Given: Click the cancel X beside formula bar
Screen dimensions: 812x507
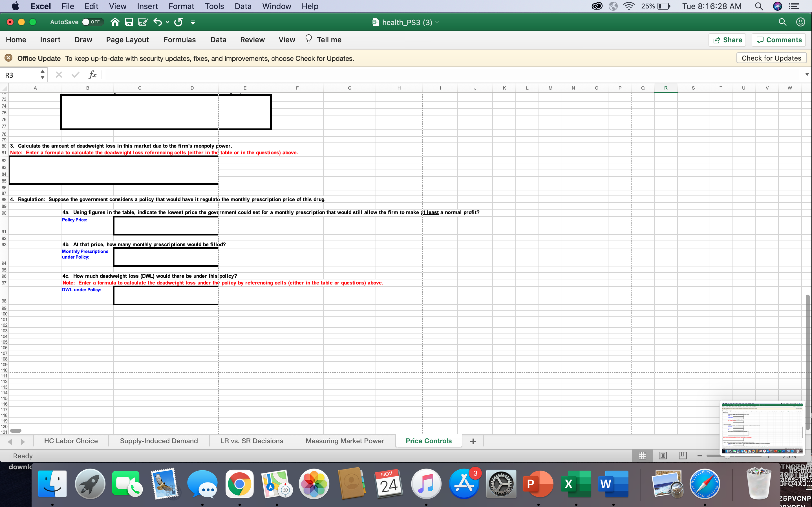Looking at the screenshot, I should coord(59,74).
